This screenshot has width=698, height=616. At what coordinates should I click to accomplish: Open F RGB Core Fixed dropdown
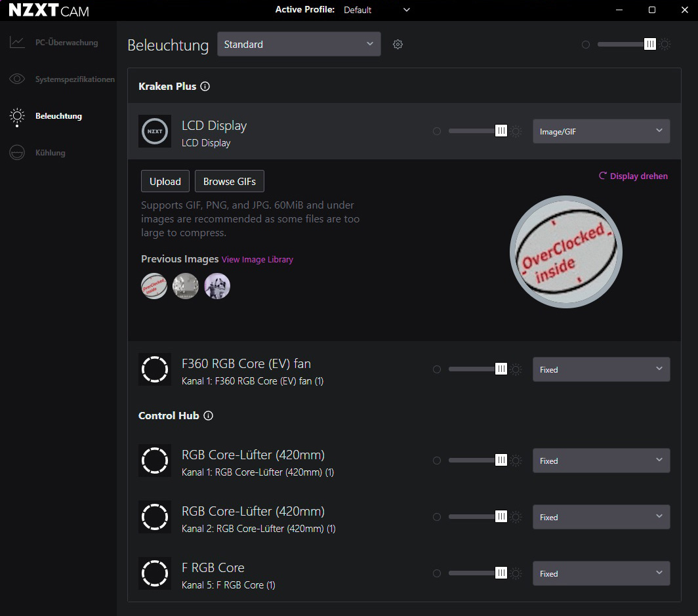601,573
